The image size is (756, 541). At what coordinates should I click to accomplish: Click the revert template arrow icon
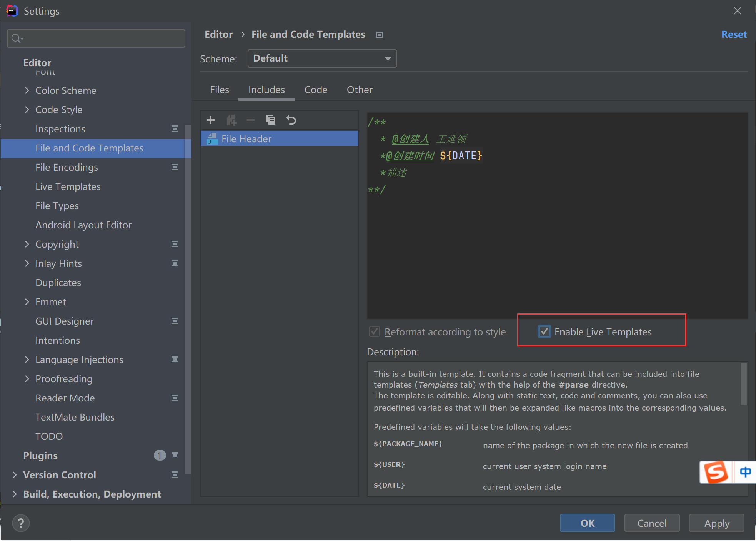pyautogui.click(x=291, y=120)
